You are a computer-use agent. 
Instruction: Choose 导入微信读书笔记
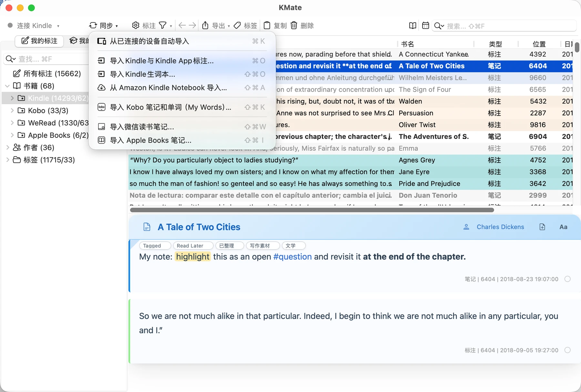[x=182, y=127]
